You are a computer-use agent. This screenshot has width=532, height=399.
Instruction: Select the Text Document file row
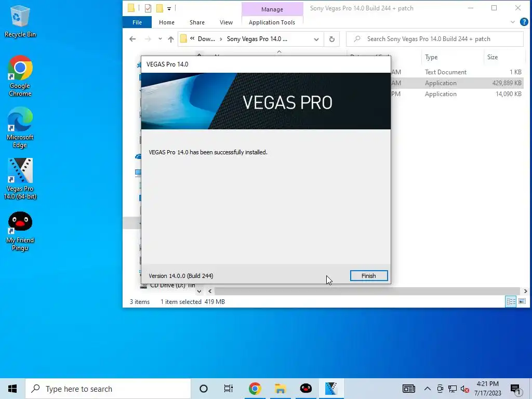[x=457, y=72]
